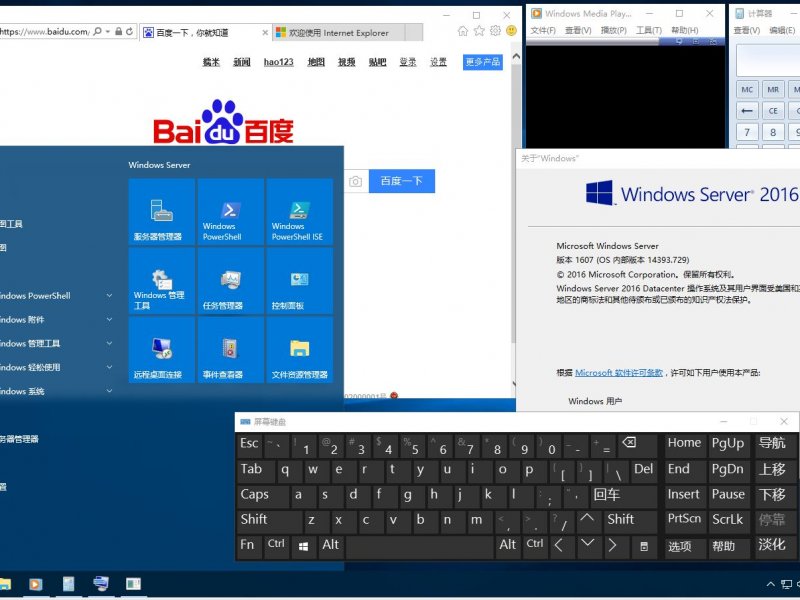Show hidden icons in the system tray
This screenshot has width=800, height=600.
(x=770, y=584)
